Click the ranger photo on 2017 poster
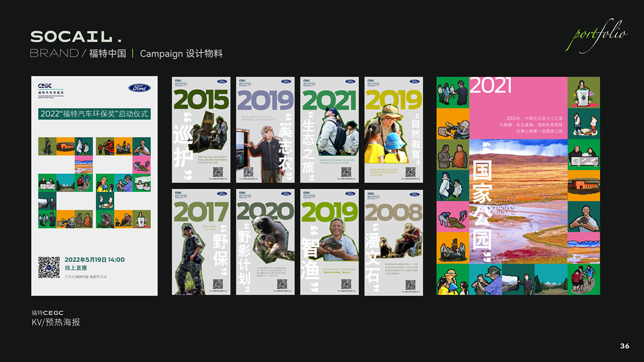 [x=191, y=259]
